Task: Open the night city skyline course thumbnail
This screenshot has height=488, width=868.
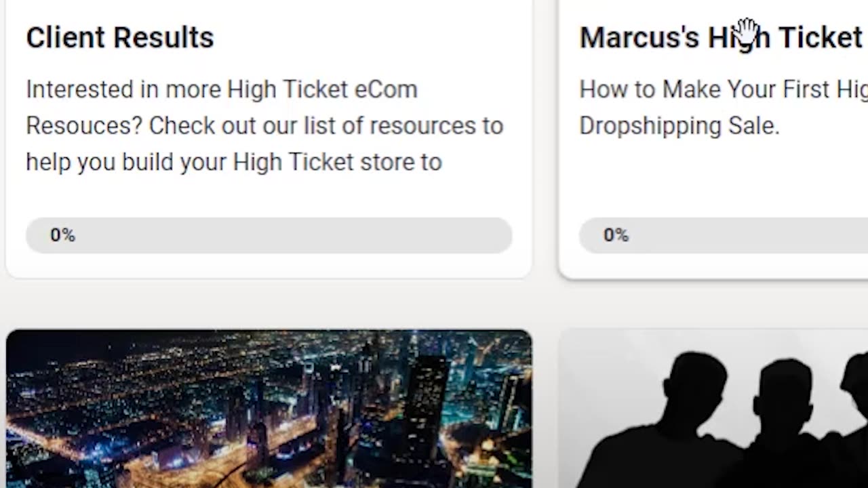Action: [269, 409]
